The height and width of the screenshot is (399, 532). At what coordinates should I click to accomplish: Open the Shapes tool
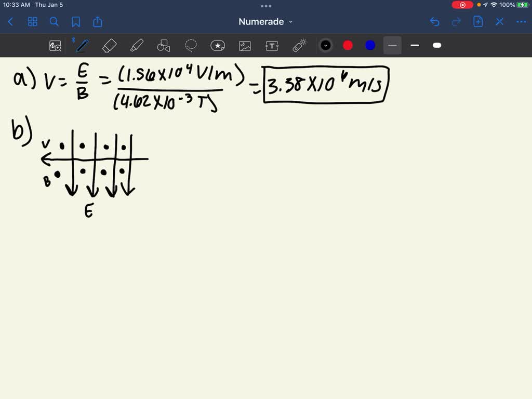pyautogui.click(x=164, y=45)
